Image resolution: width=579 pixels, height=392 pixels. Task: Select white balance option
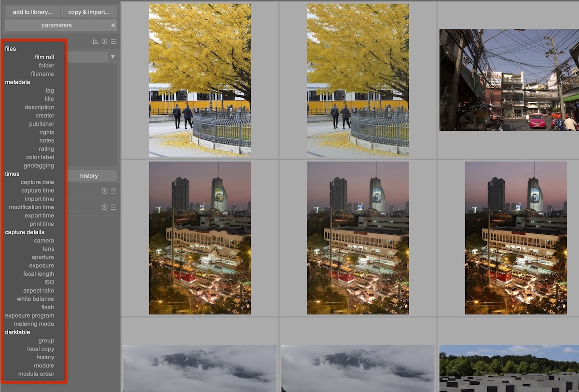[36, 299]
